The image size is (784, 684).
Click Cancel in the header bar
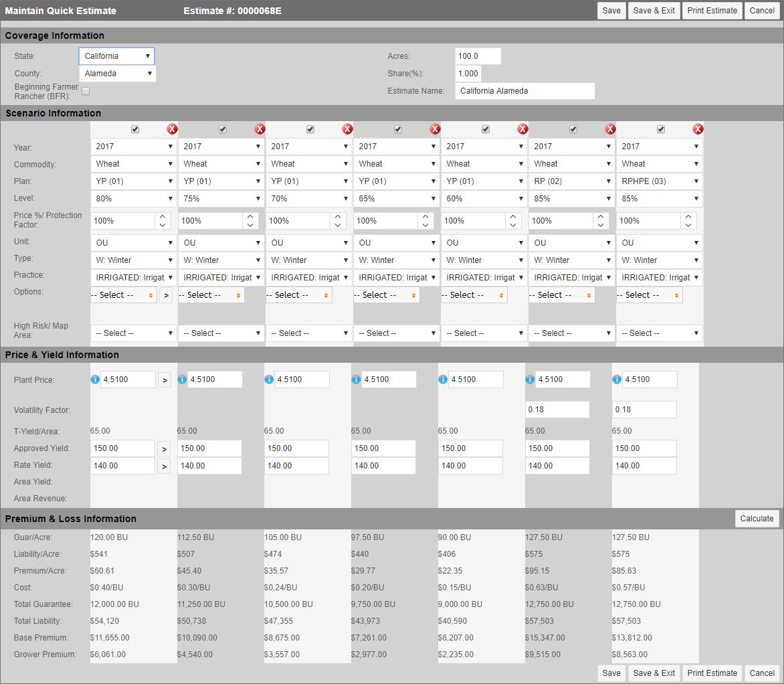point(762,11)
